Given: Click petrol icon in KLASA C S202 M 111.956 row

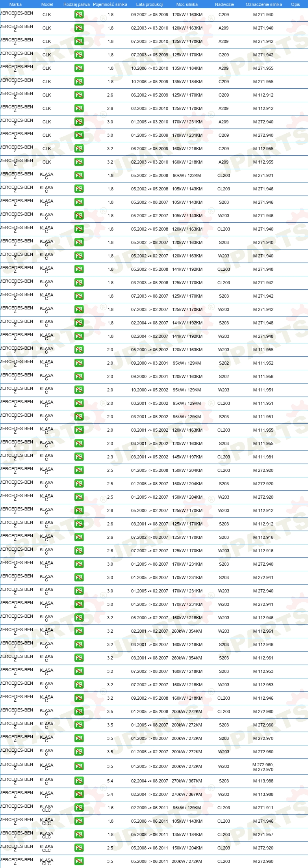Looking at the screenshot, I should (x=79, y=376).
